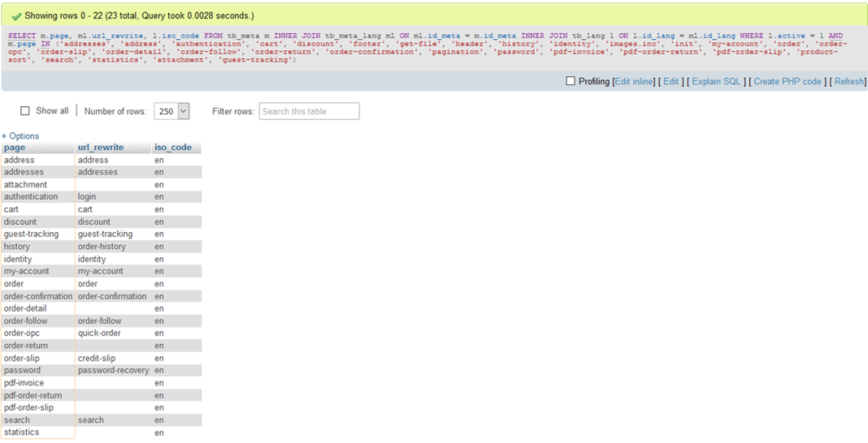Refresh the query results
The width and height of the screenshot is (868, 443).
[849, 82]
